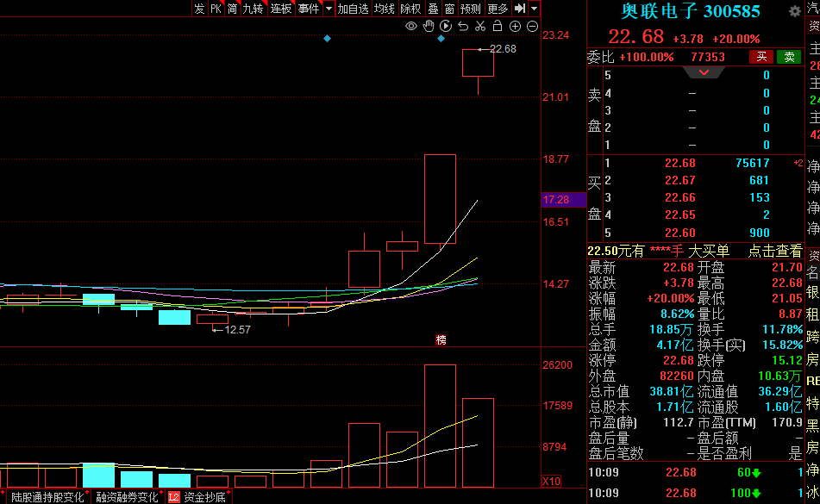Click the 简 toolbar button
Image resolution: width=820 pixels, height=504 pixels.
tap(232, 9)
